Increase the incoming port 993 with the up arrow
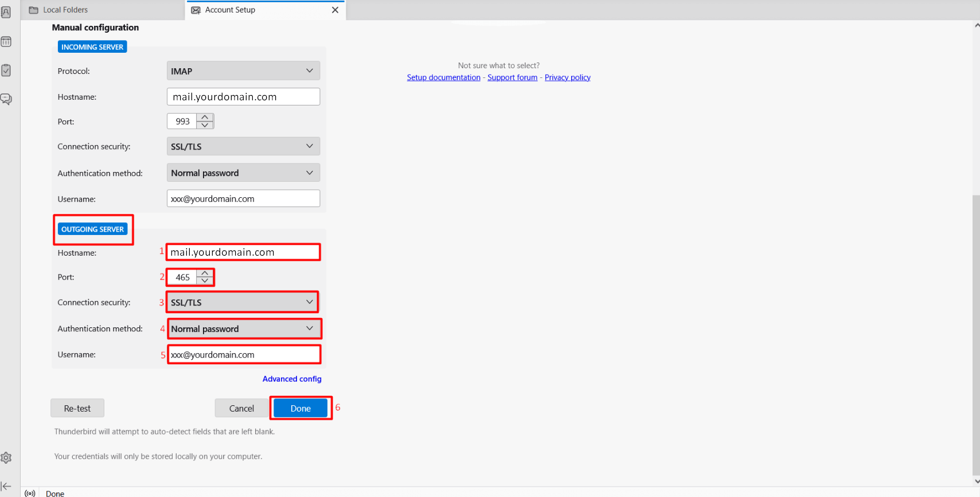The height and width of the screenshot is (497, 980). pos(205,118)
